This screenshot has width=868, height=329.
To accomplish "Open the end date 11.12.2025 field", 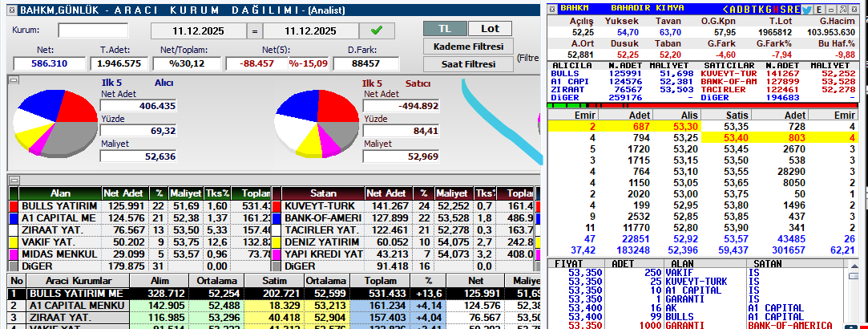I will 310,31.
